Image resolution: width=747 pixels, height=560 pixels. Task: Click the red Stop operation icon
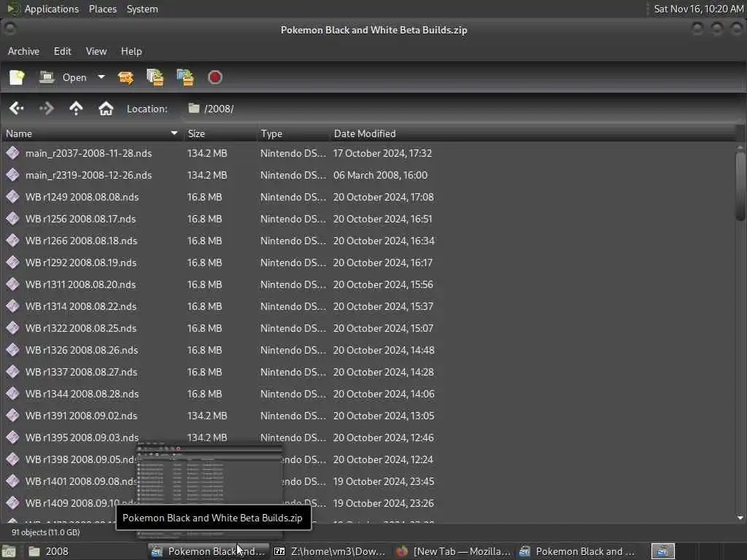[215, 77]
